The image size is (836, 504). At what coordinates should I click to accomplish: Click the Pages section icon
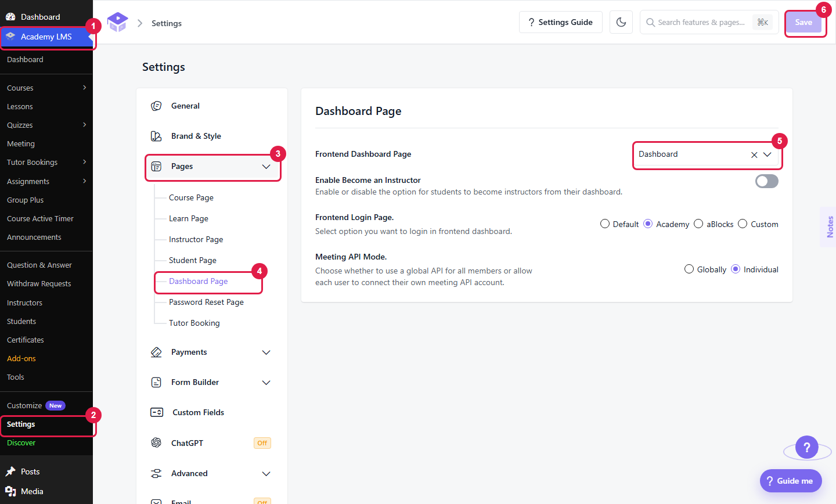(156, 167)
